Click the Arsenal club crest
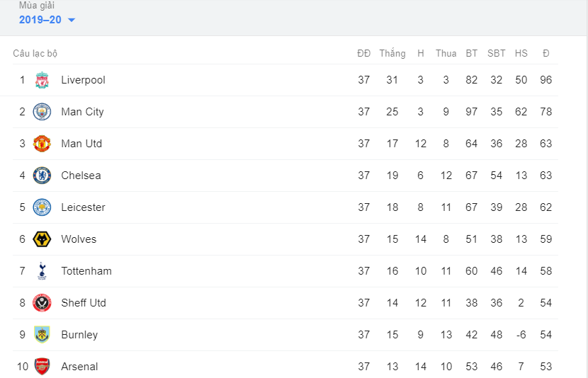 point(42,367)
